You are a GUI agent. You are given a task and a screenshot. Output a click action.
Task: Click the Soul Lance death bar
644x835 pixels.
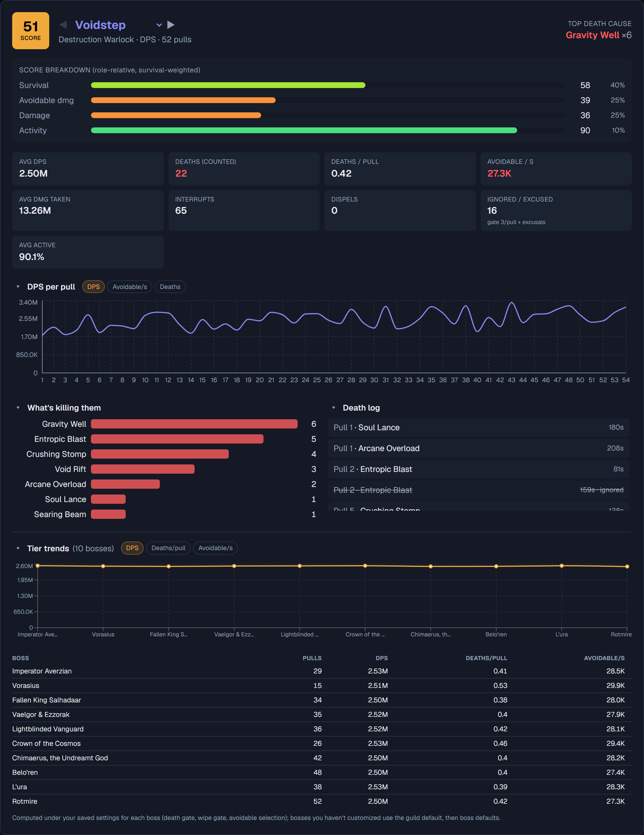click(108, 499)
